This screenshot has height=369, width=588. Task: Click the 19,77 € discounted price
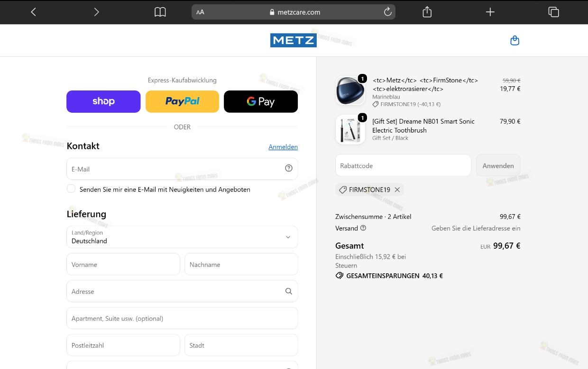[x=510, y=89]
